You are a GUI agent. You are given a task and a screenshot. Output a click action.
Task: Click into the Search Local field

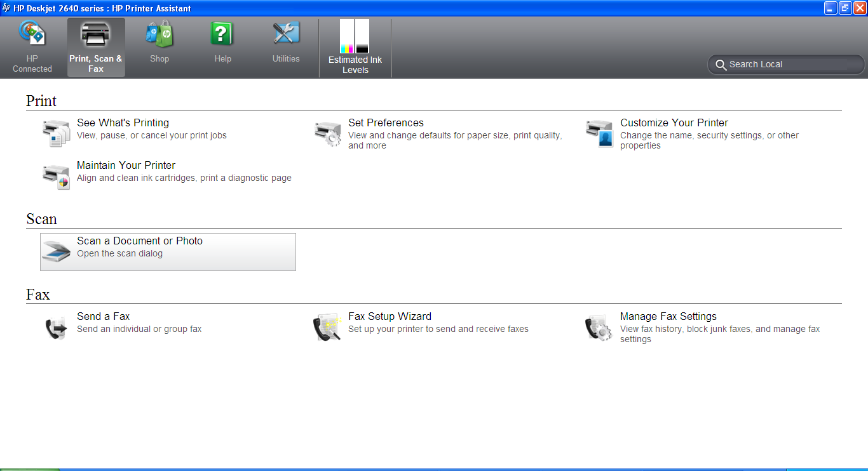pyautogui.click(x=786, y=65)
